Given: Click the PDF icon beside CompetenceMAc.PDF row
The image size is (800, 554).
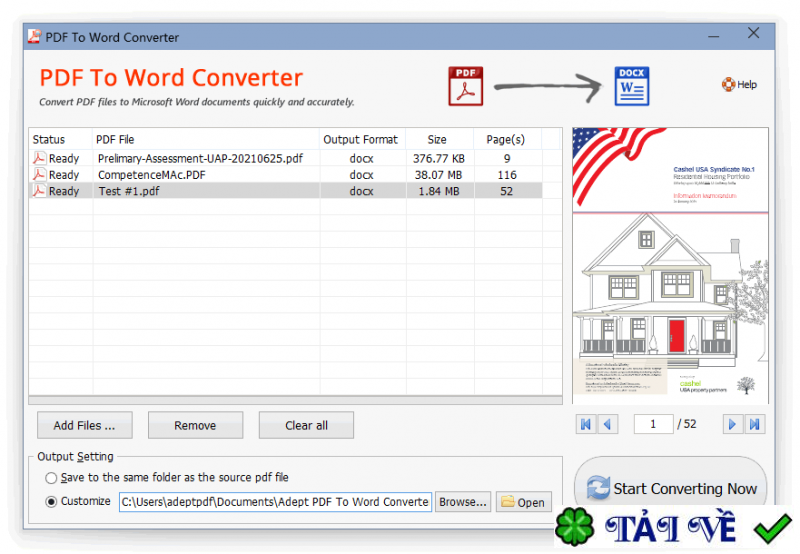Looking at the screenshot, I should [39, 174].
